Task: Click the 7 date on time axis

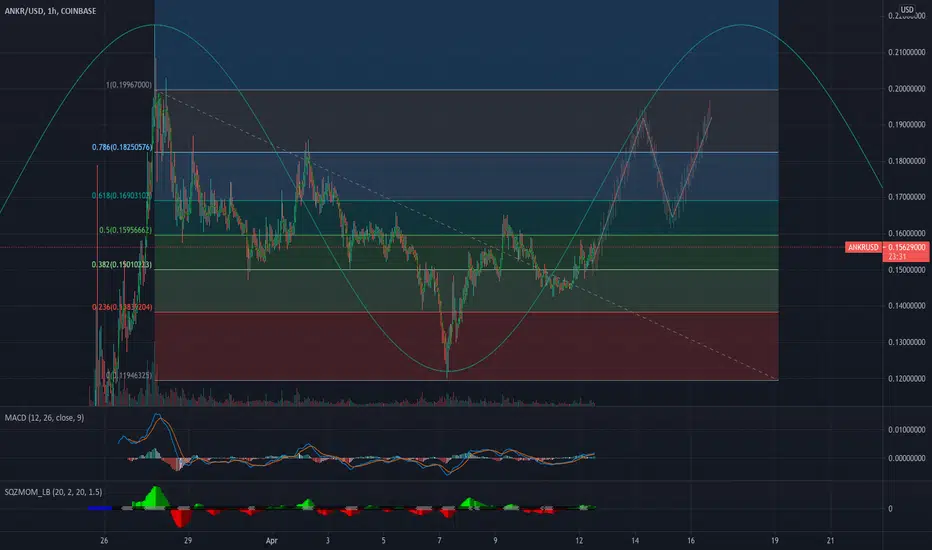Action: [439, 540]
